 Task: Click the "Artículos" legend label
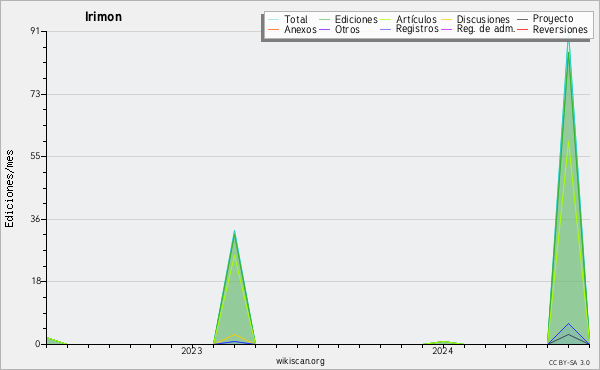416,19
